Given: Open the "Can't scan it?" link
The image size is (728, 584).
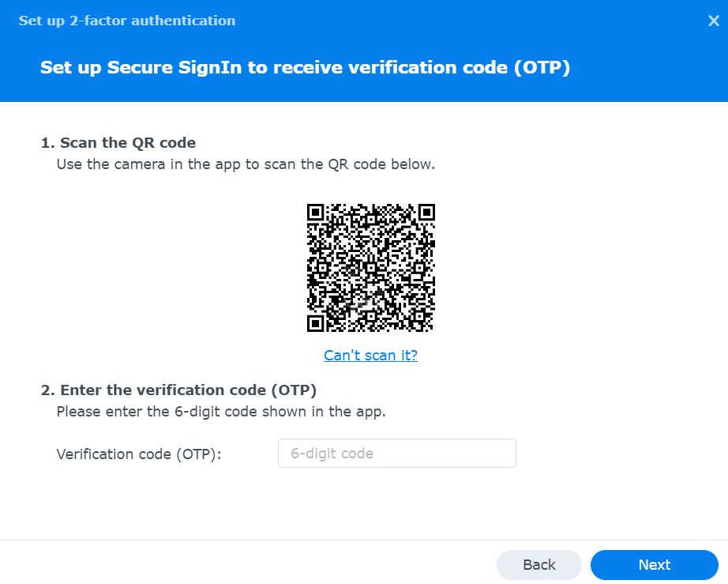Looking at the screenshot, I should 370,356.
